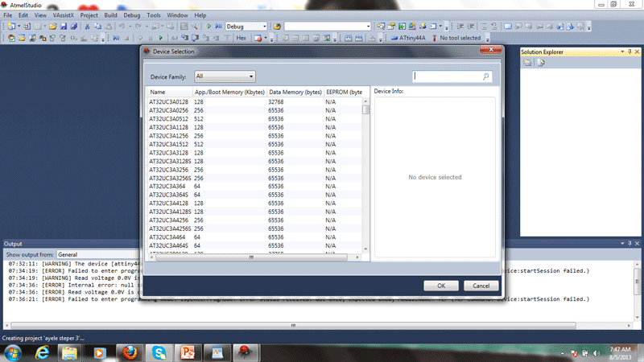Click the Output panel horizontal scrollbar
Screen dimensions: 644x362
tap(293, 326)
